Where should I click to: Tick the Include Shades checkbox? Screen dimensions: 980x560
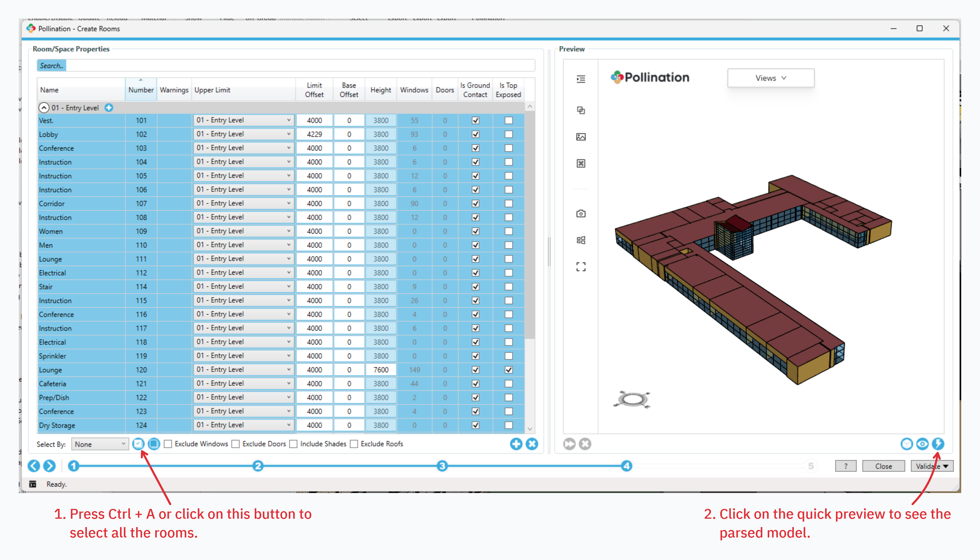(x=293, y=444)
